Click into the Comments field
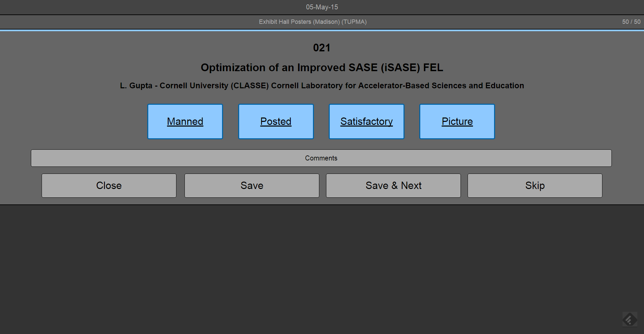This screenshot has height=334, width=644. 321,158
